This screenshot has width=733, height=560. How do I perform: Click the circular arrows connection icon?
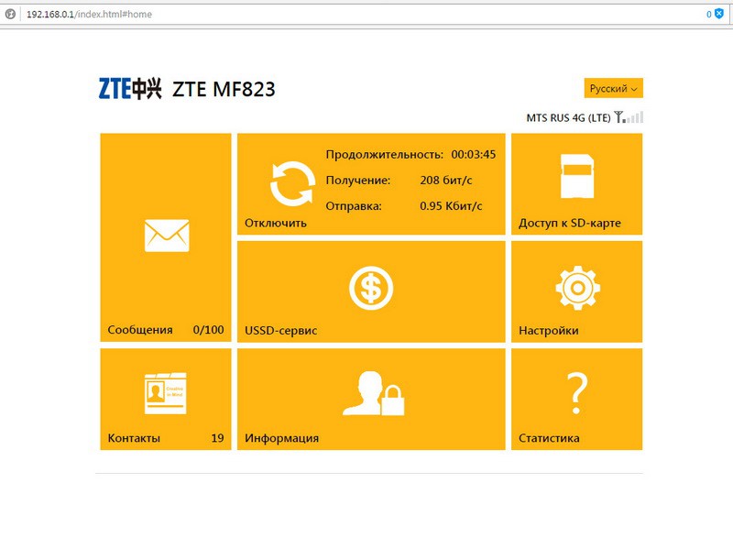click(x=292, y=183)
